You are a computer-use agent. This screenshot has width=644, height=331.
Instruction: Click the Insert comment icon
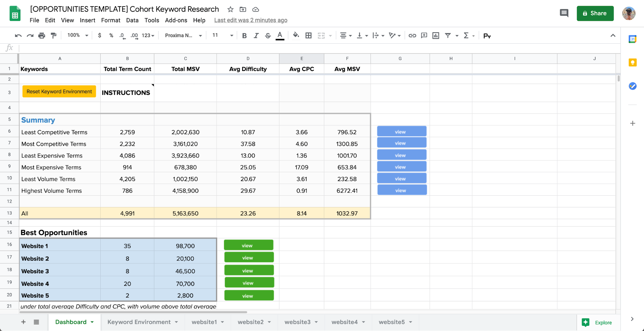(x=424, y=35)
